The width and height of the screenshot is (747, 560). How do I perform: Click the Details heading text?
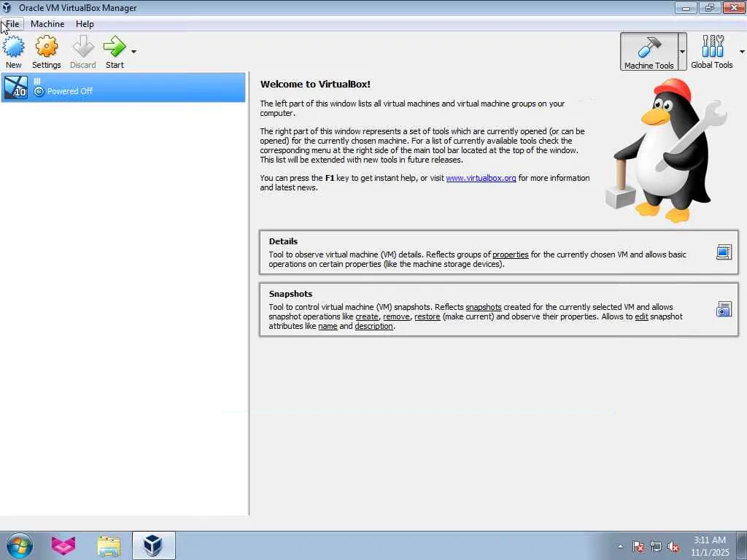[x=283, y=241]
